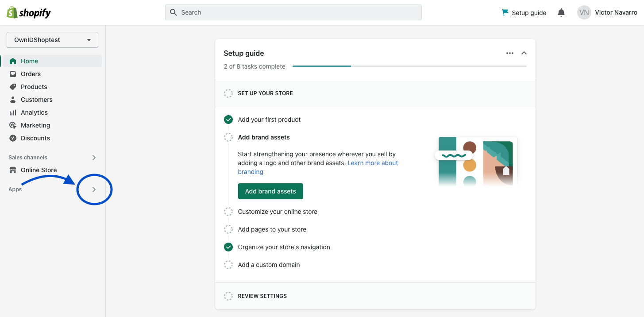The image size is (644, 317).
Task: Click the setup tasks progress bar
Action: 409,66
